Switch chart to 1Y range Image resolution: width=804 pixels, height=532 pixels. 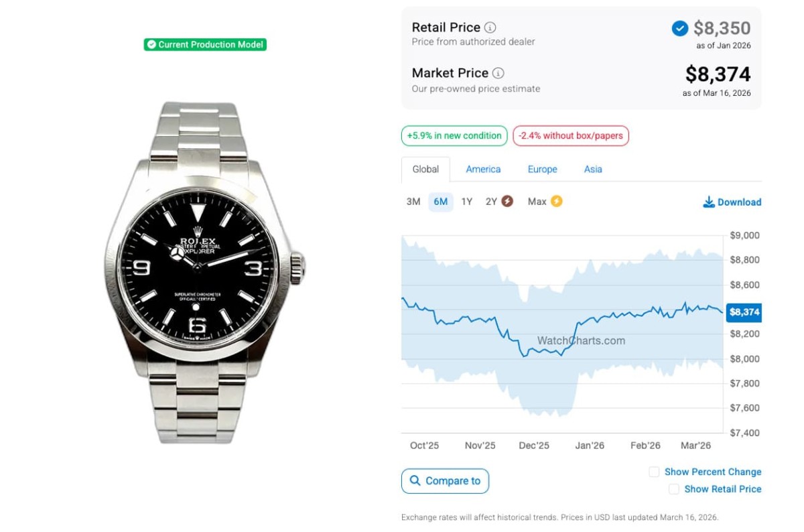pyautogui.click(x=466, y=202)
